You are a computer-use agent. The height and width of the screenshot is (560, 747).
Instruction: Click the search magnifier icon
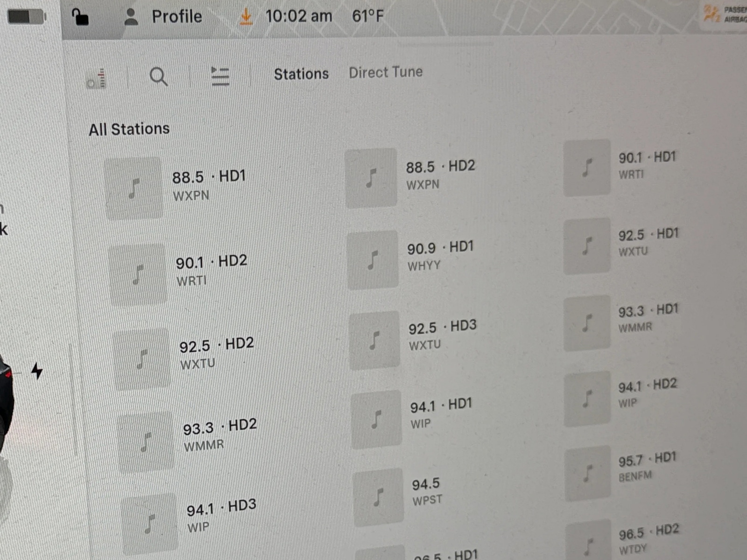(158, 77)
